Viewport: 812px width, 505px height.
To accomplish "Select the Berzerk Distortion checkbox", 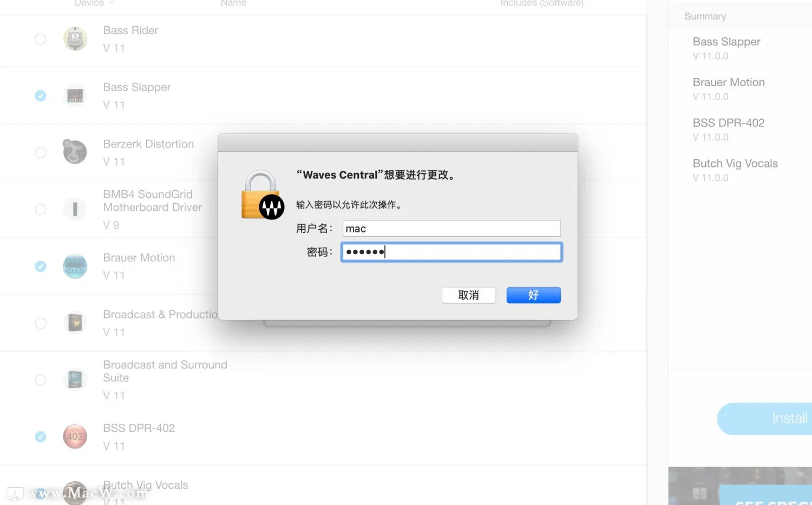I will [x=41, y=153].
